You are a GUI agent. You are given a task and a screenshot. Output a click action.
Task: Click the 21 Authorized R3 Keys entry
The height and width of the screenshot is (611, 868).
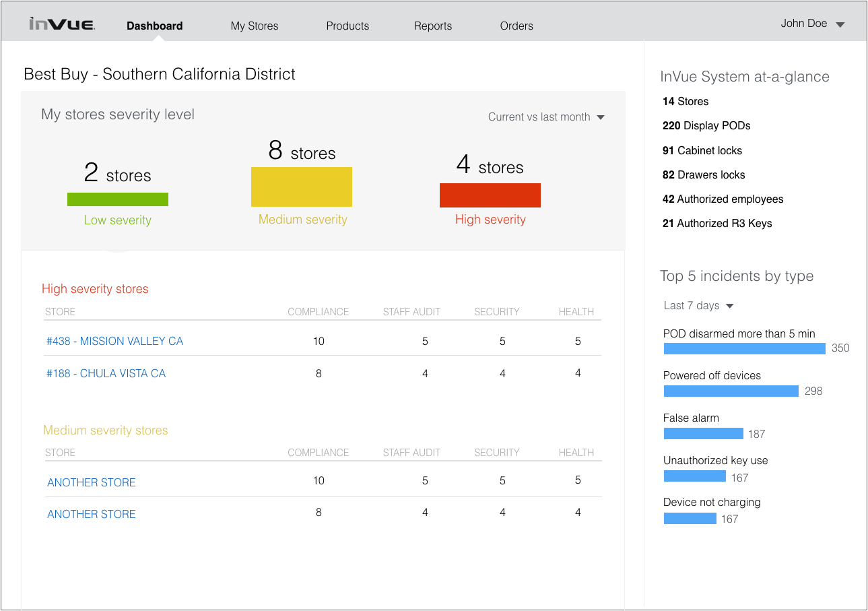coord(717,224)
